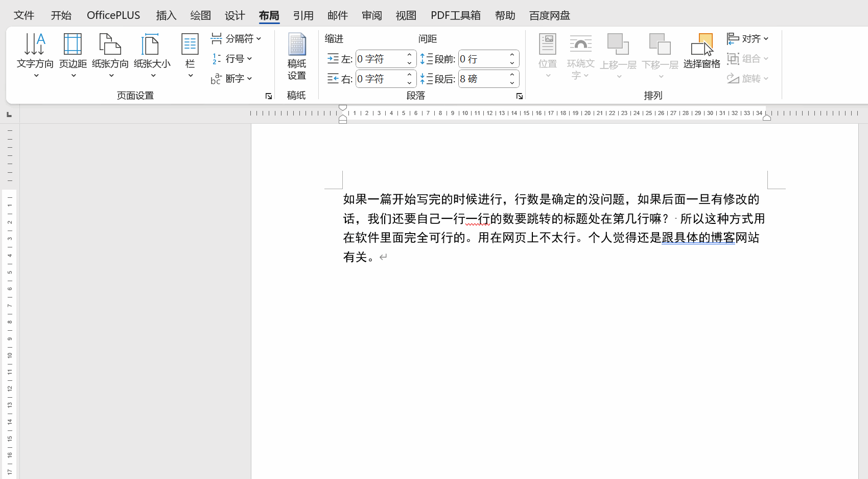Open 纸张方向 page orientation options
Image resolution: width=868 pixels, height=479 pixels.
[110, 55]
